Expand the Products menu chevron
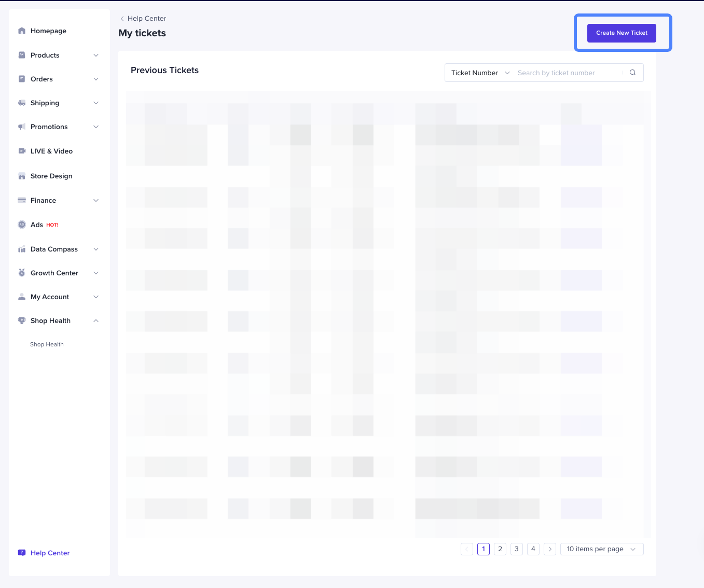Viewport: 704px width, 588px height. [x=96, y=55]
